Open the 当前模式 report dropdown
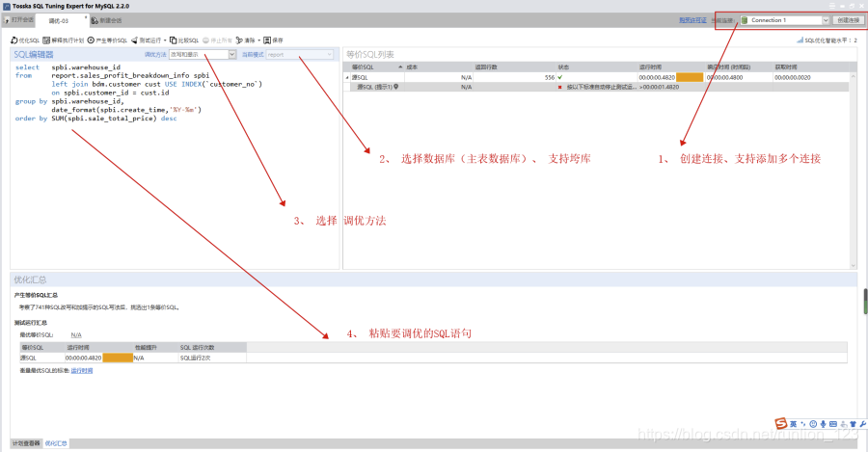 (x=300, y=54)
